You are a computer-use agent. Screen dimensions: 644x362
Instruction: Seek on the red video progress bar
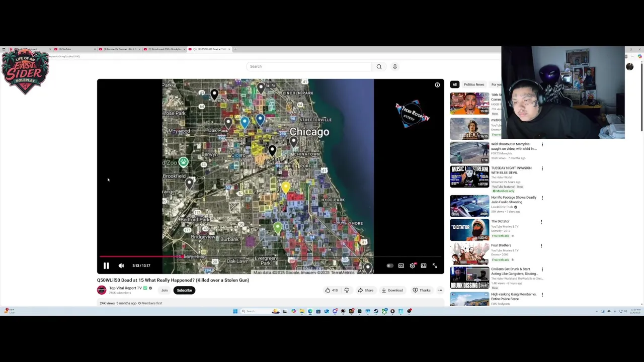[x=270, y=256]
